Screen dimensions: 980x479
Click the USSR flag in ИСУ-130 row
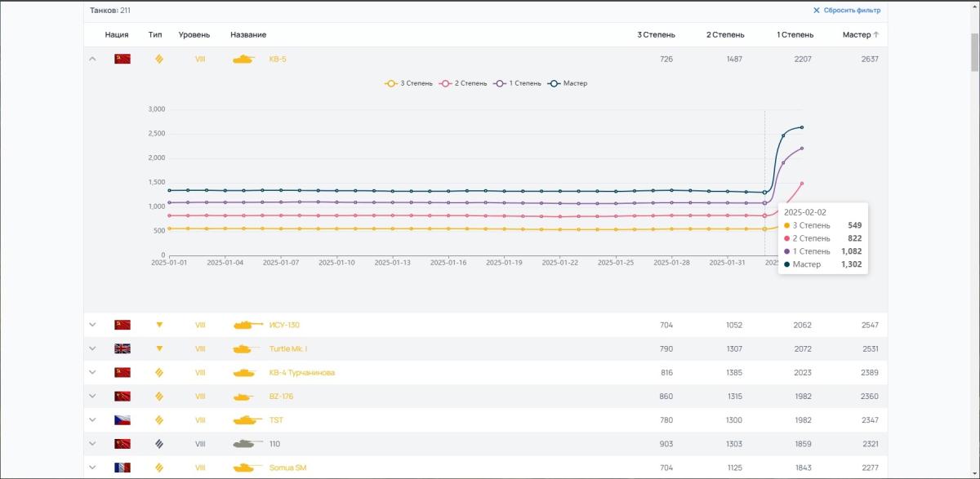pos(122,325)
